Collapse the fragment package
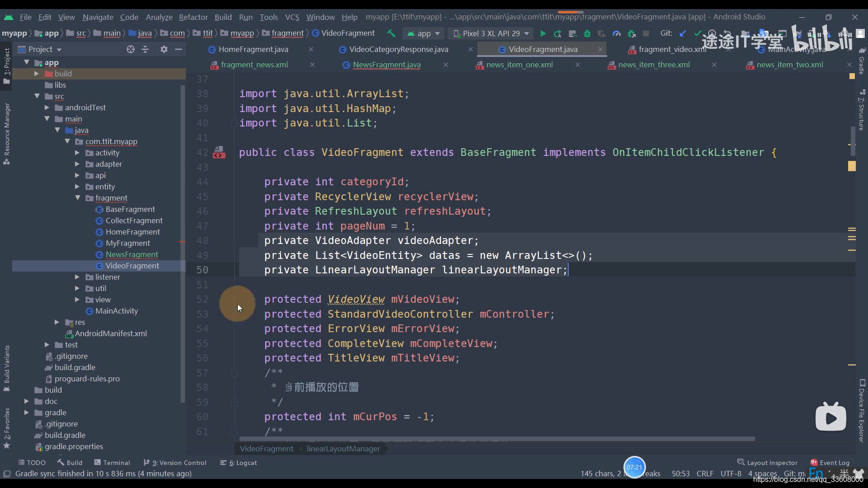The height and width of the screenshot is (488, 868). [77, 198]
